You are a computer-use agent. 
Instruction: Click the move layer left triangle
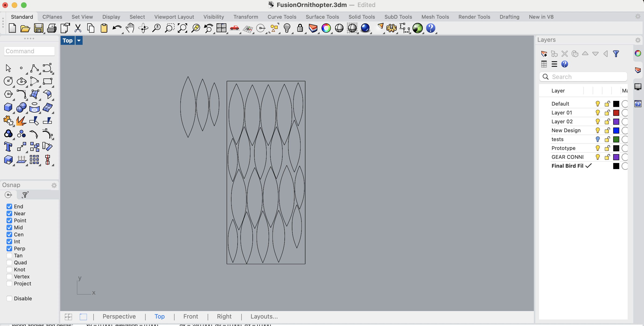pyautogui.click(x=605, y=53)
